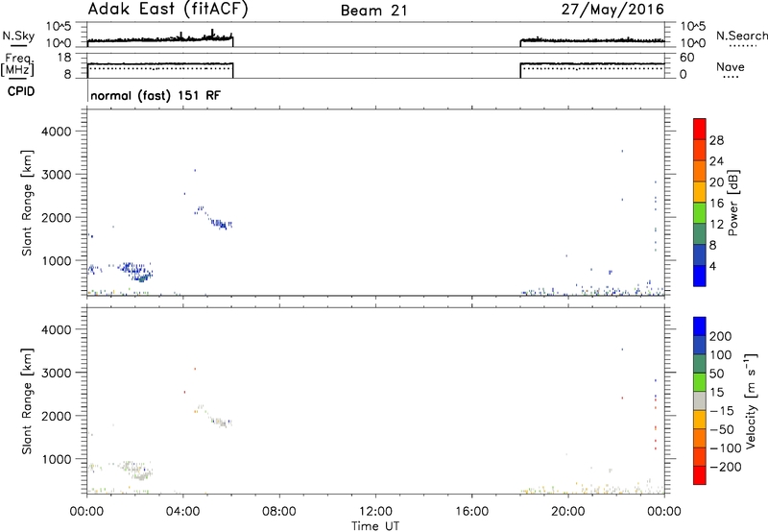
Task: Click the 'Freq. [MHz]' label
Action: [x=17, y=64]
